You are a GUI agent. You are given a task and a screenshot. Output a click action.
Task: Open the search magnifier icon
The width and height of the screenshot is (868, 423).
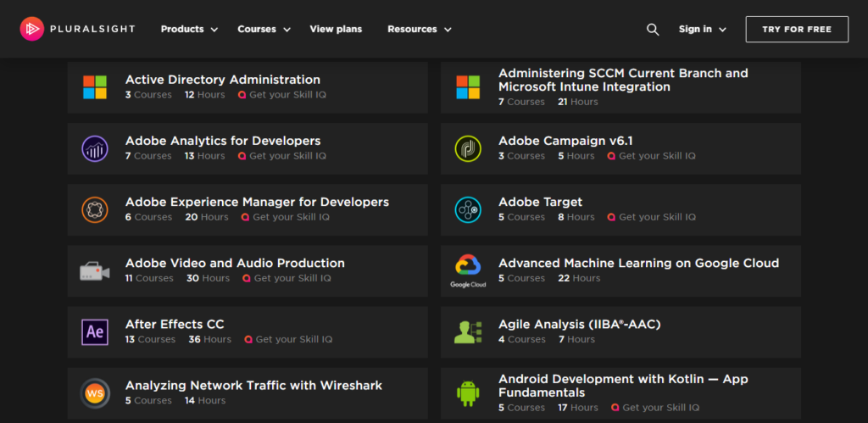(x=653, y=29)
